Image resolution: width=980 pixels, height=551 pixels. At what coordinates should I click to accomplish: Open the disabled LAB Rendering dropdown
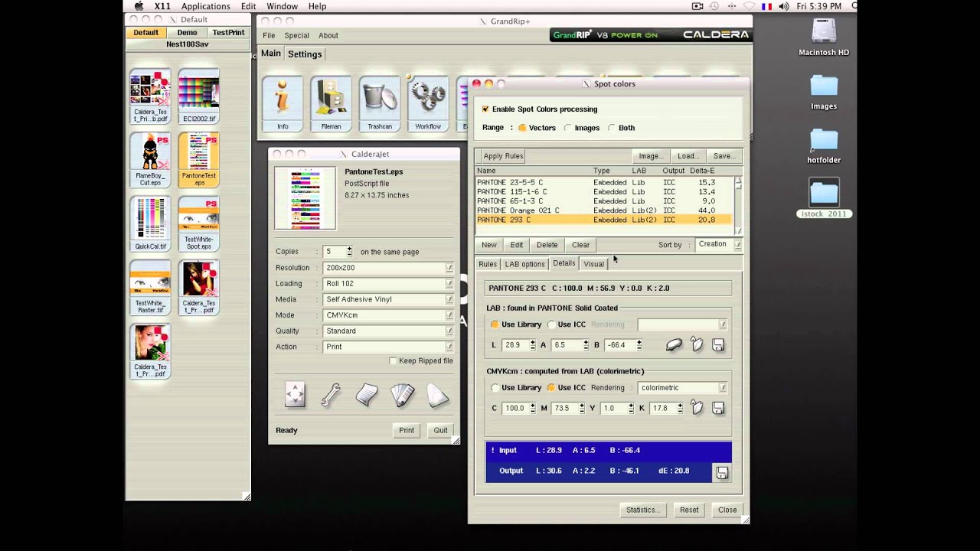(x=682, y=324)
